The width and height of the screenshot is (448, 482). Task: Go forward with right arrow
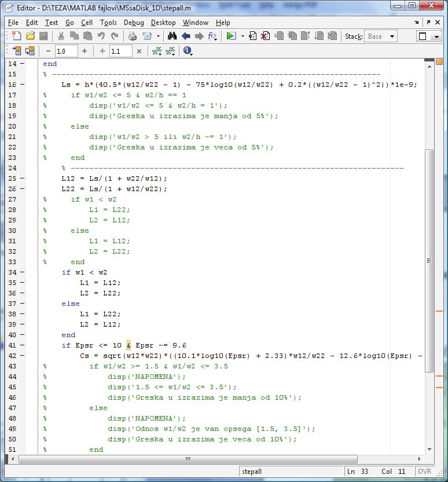point(199,36)
